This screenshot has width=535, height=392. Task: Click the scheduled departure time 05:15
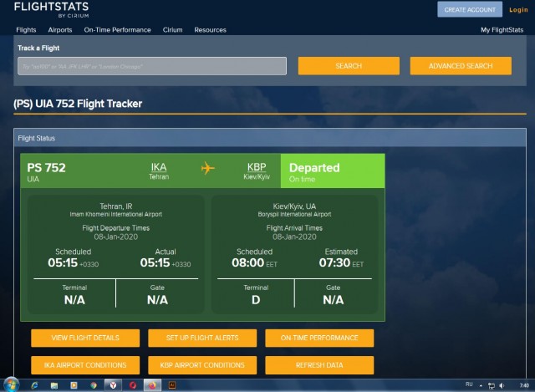click(63, 262)
